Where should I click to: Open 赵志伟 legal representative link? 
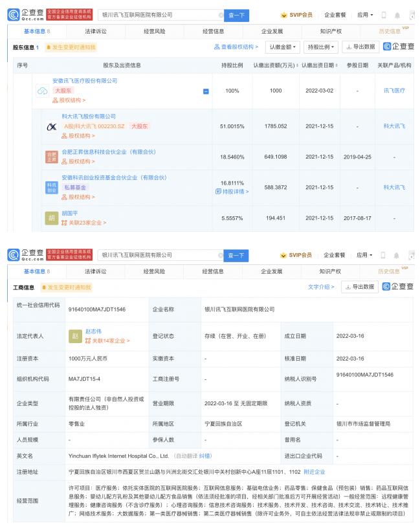click(x=93, y=331)
